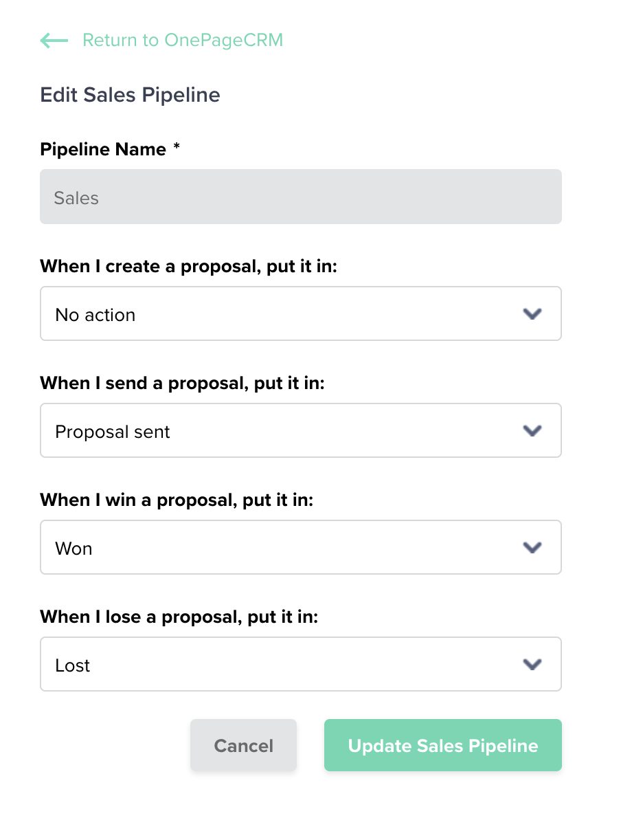Image resolution: width=643 pixels, height=840 pixels.
Task: Click the lose proposal instruction label
Action: 179,617
